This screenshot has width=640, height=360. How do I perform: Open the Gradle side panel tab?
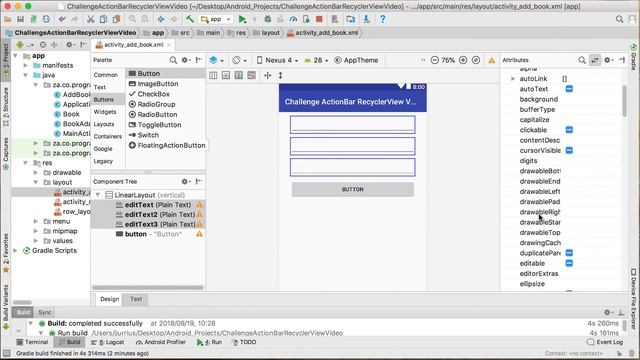pyautogui.click(x=633, y=57)
